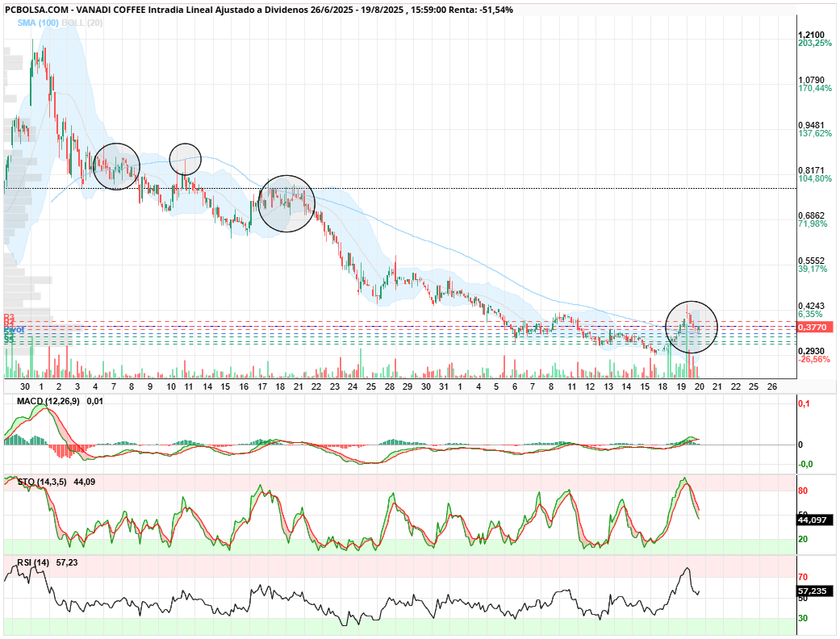Click the circle annotation around day 7 candles
Image resolution: width=840 pixels, height=639 pixels.
tap(116, 166)
